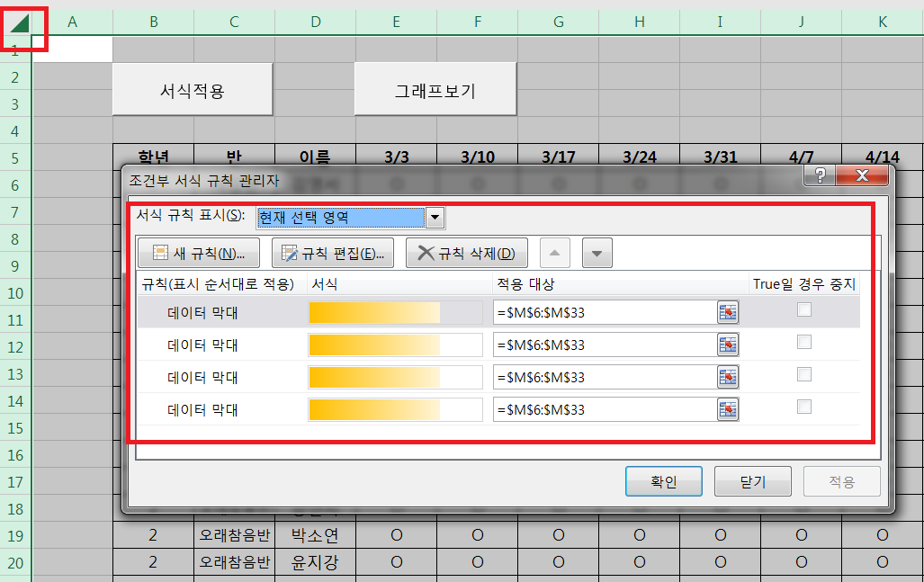
Task: Click range selector icon in second rule row
Action: pyautogui.click(x=727, y=345)
